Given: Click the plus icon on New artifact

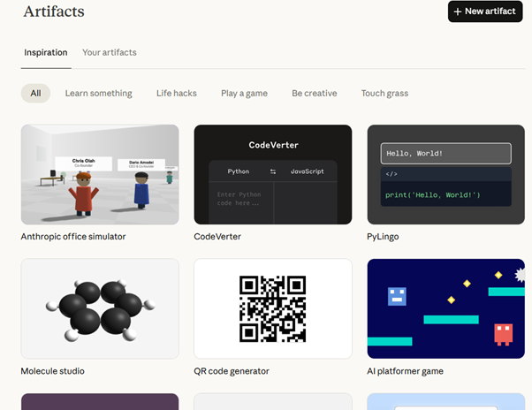Looking at the screenshot, I should click(x=457, y=11).
